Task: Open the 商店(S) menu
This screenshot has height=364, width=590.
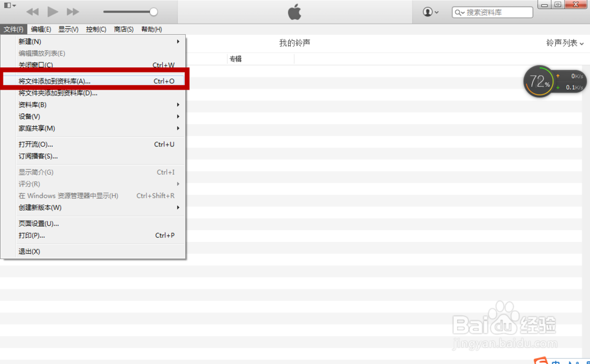Action: tap(123, 29)
